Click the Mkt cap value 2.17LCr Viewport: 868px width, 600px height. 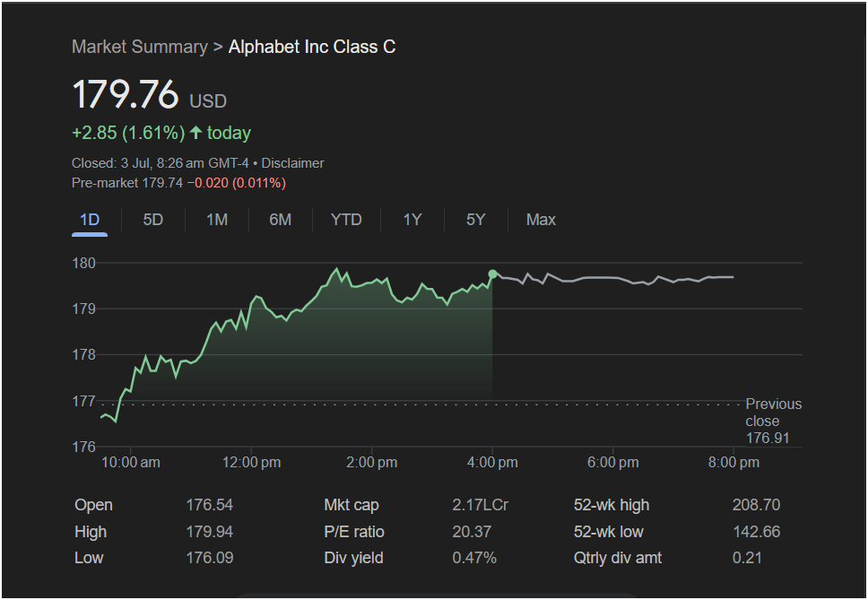480,505
